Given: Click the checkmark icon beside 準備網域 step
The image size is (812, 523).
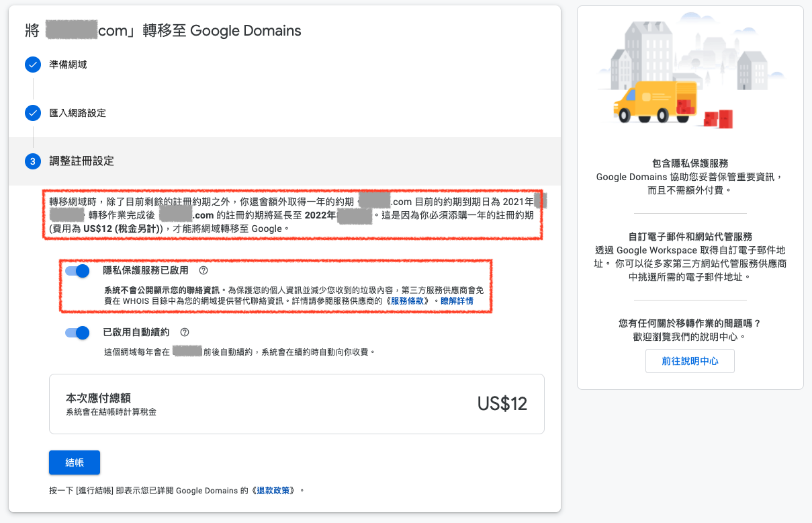Looking at the screenshot, I should click(33, 65).
